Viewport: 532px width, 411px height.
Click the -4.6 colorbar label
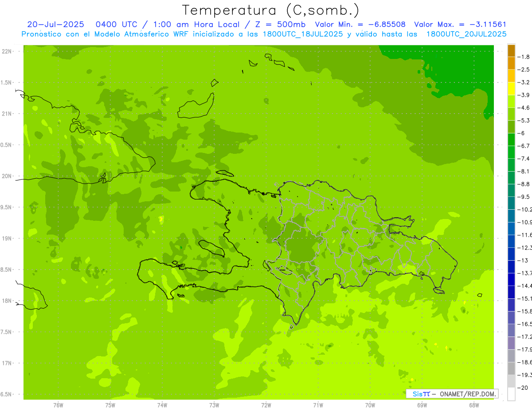[524, 108]
